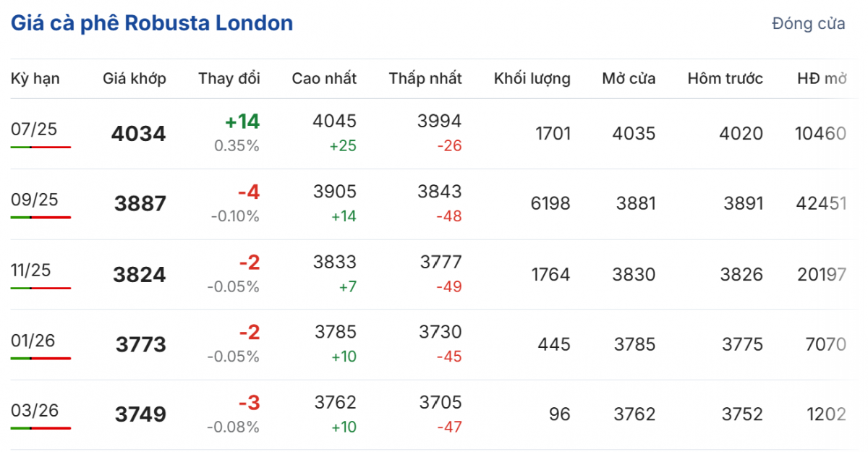868x452 pixels.
Task: Click the price range bar under 07/25
Action: pyautogui.click(x=41, y=147)
